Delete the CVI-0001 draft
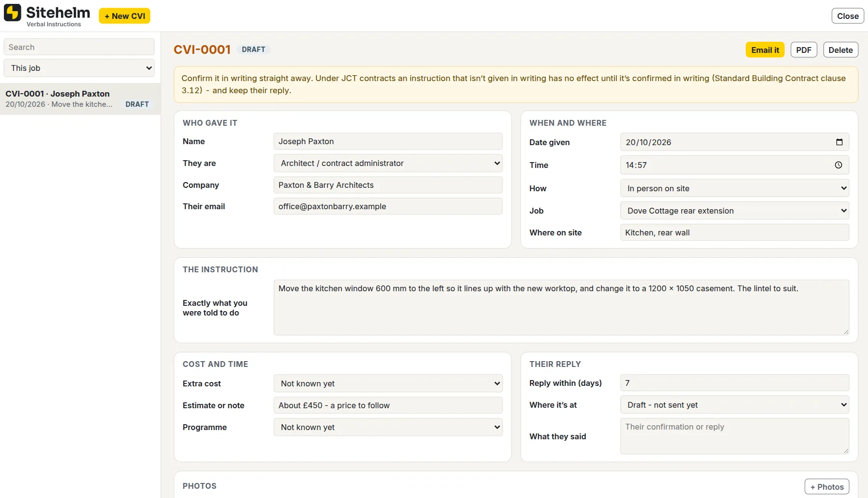868x498 pixels. [841, 50]
